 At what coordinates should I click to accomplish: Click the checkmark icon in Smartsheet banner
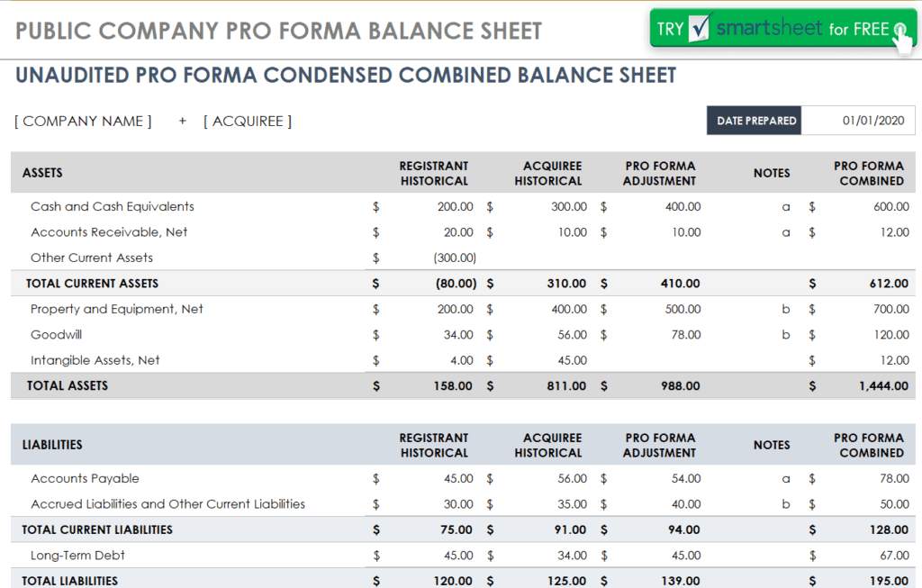pyautogui.click(x=700, y=28)
